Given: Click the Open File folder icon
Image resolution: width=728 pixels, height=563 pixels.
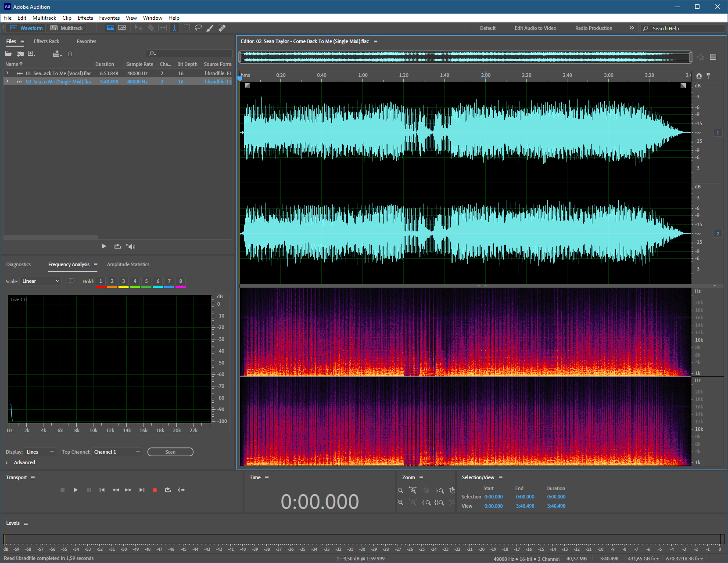Looking at the screenshot, I should pos(8,54).
